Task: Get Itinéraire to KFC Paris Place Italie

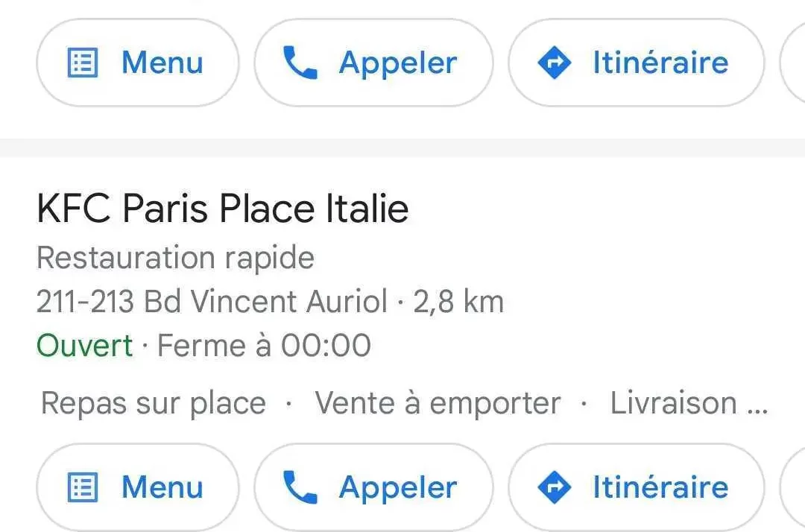Action: pos(636,487)
